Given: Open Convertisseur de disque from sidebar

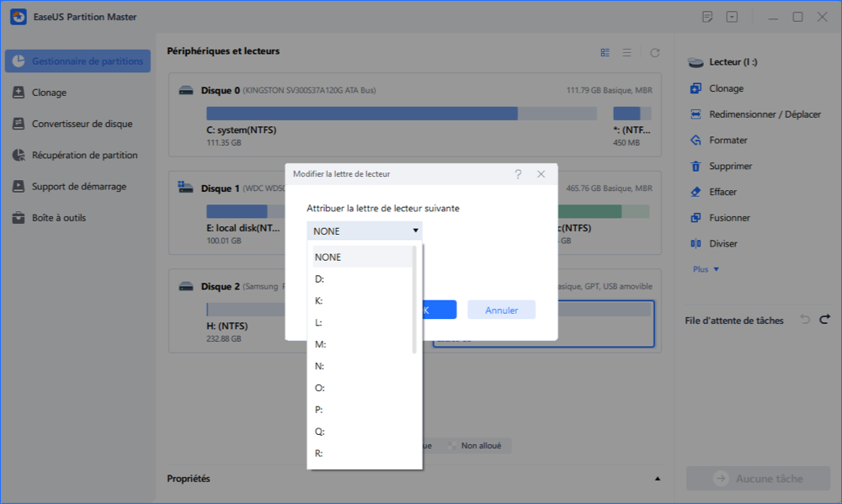Looking at the screenshot, I should pos(82,124).
